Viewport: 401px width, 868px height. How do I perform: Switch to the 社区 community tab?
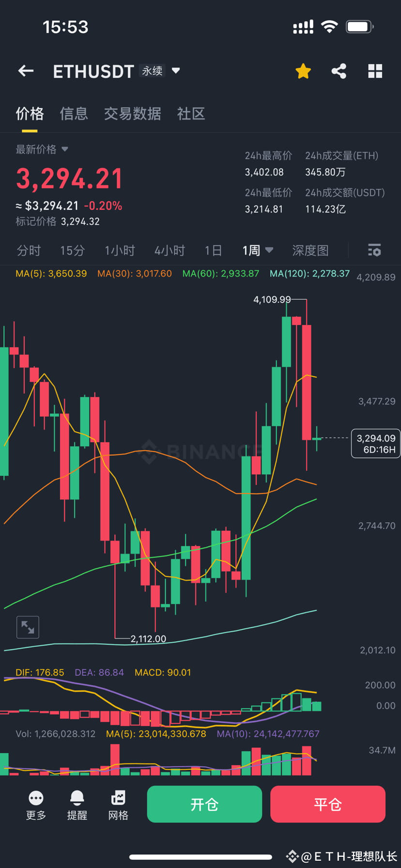191,114
